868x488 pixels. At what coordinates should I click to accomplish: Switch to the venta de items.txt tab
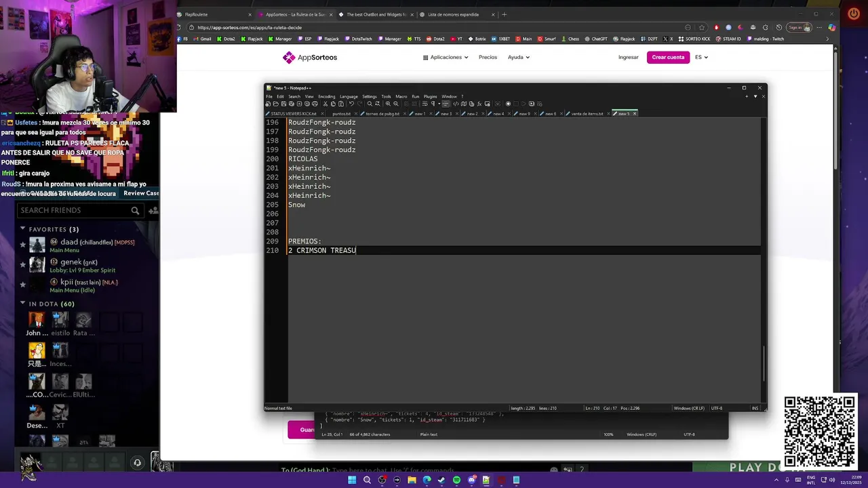click(587, 114)
